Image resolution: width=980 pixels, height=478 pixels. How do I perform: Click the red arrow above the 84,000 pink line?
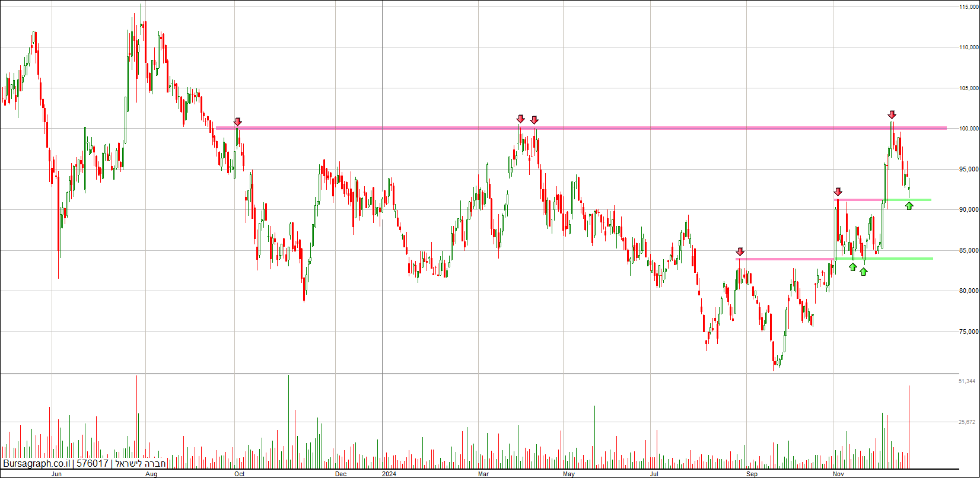[740, 251]
